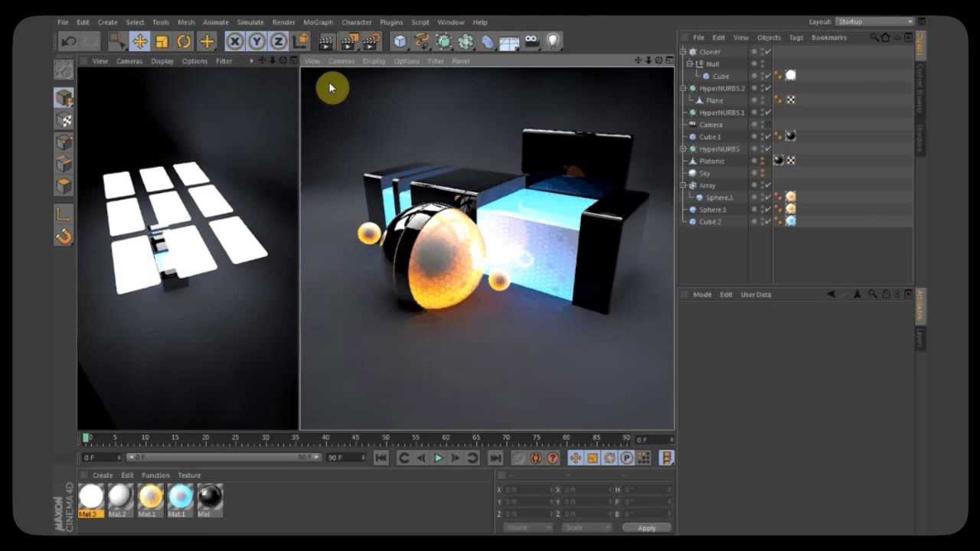Select the Model mode cube icon
This screenshot has height=551, width=980.
(64, 97)
